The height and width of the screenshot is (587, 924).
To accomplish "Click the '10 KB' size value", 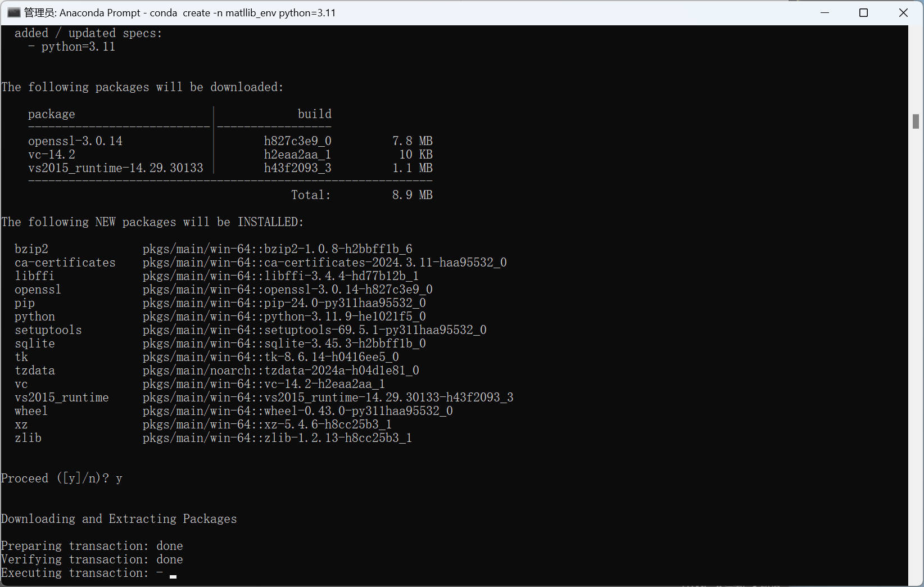I will 416,155.
